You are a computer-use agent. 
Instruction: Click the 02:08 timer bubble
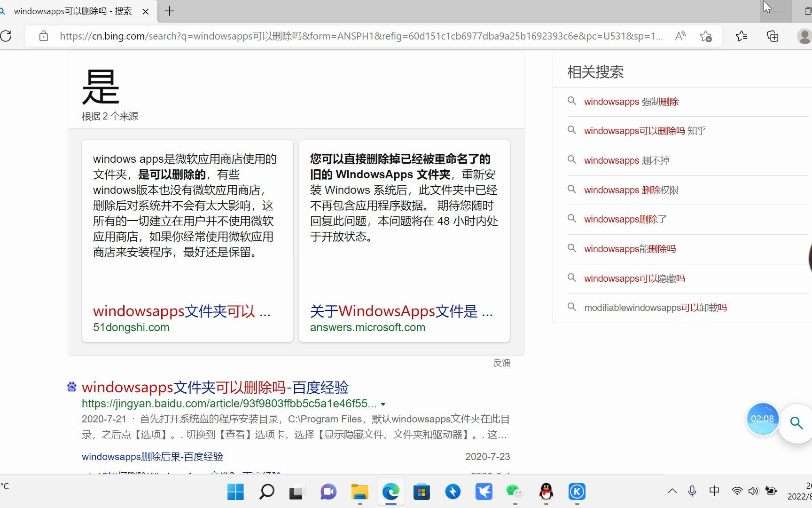click(762, 419)
